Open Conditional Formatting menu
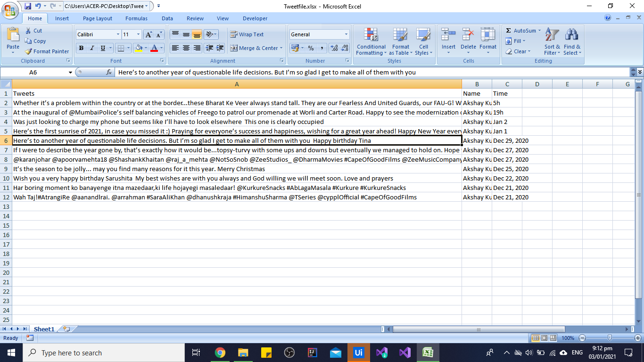 pyautogui.click(x=371, y=41)
